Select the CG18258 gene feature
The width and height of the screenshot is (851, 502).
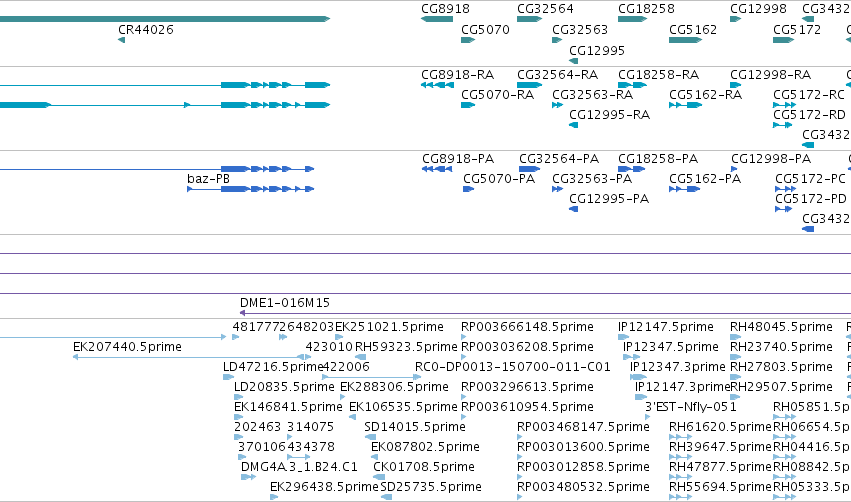(632, 19)
